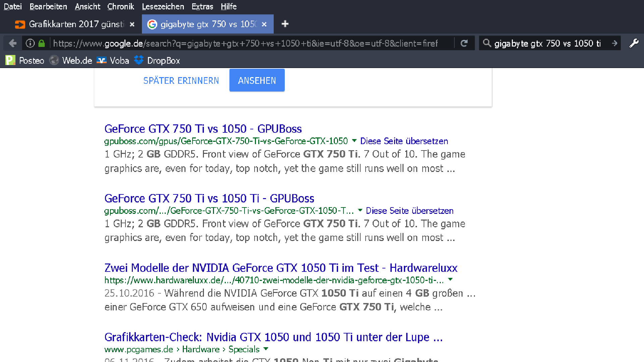Viewport: 644px width, 362px height.
Task: Expand dropdown arrow beside hardwareluxx URL
Action: pos(450,280)
